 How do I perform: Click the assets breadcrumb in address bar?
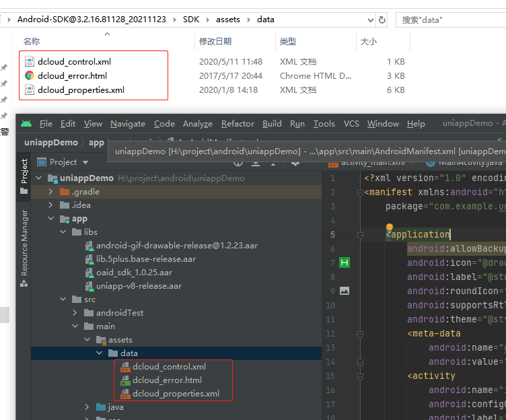tap(228, 20)
